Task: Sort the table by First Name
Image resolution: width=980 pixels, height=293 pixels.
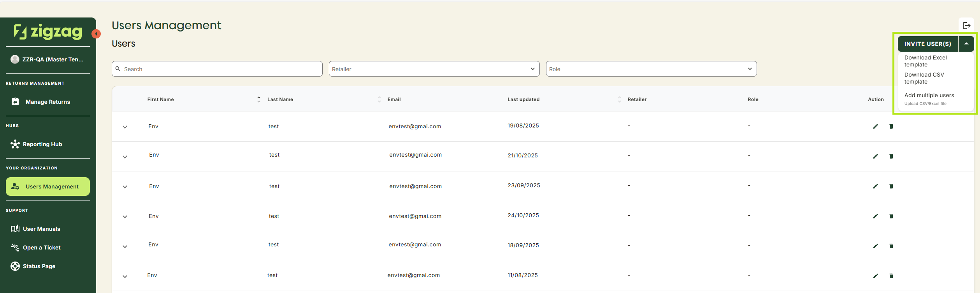Action: (x=258, y=99)
